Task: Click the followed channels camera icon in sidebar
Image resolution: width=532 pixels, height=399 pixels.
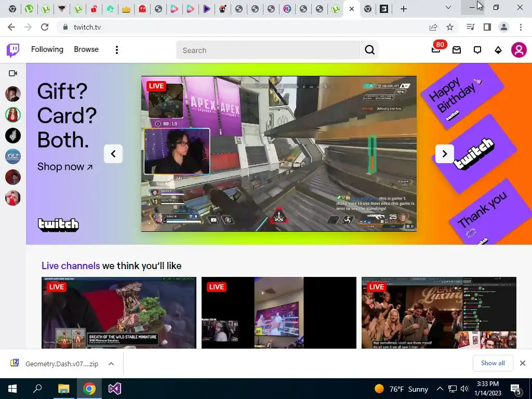Action: click(x=13, y=73)
